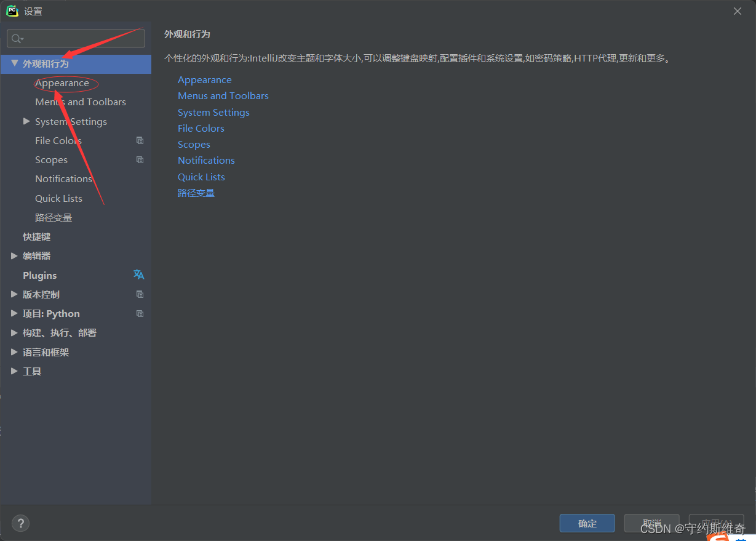
Task: Expand the System Settings tree node
Action: pos(26,121)
